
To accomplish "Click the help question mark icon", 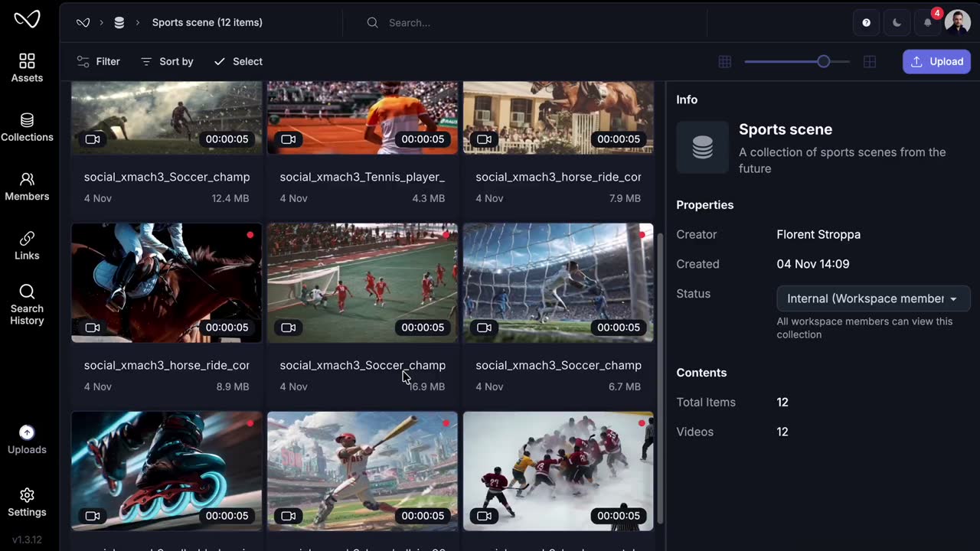I will click(866, 23).
